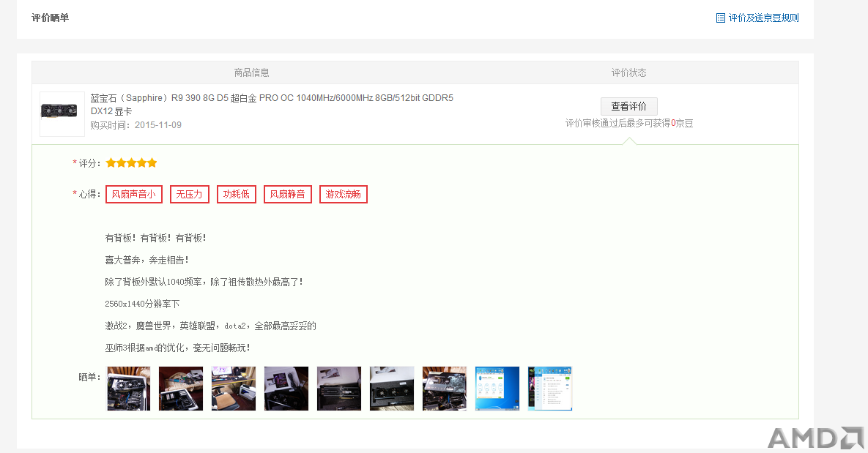The image size is (868, 453).
Task: Click the 商品信息 column header
Action: click(251, 72)
